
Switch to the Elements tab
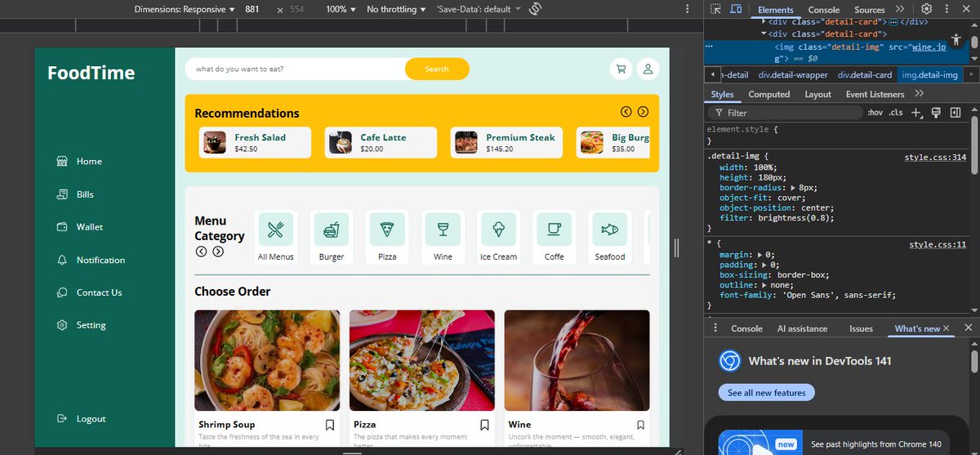(x=776, y=10)
